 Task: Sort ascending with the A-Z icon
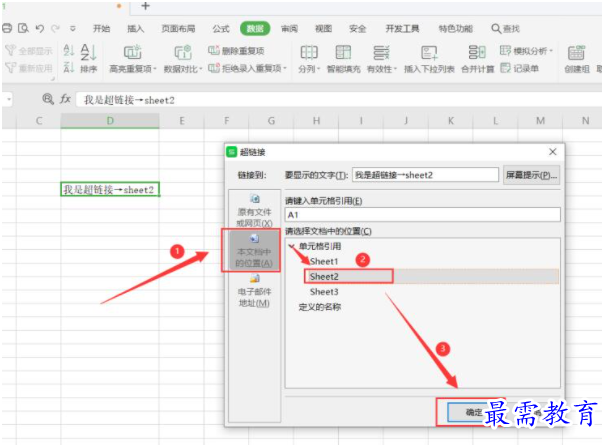click(x=69, y=50)
